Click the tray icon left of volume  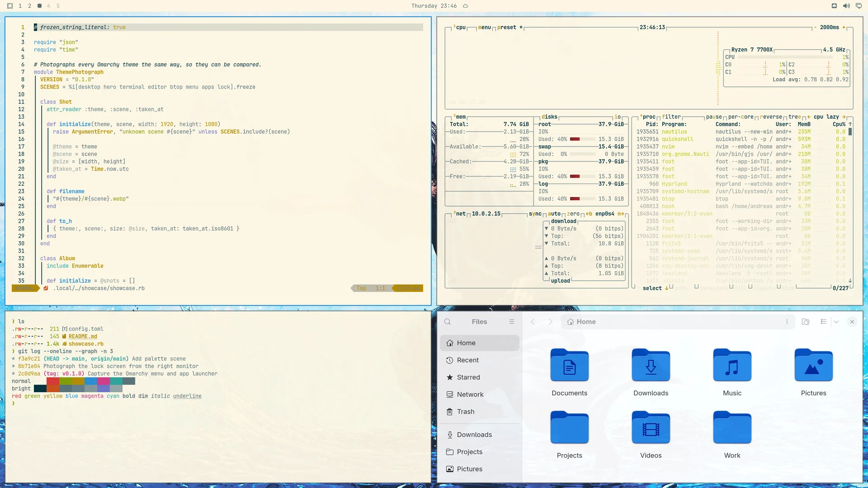tap(834, 6)
